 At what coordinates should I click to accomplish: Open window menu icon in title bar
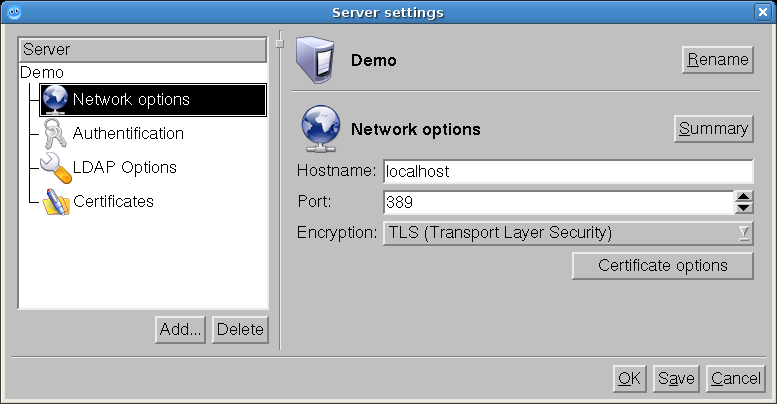[12, 12]
